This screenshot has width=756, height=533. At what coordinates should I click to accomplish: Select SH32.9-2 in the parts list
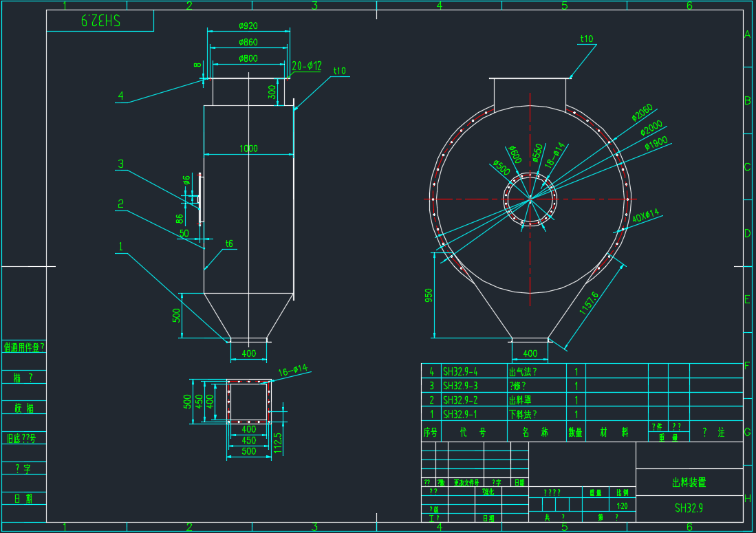(x=460, y=400)
